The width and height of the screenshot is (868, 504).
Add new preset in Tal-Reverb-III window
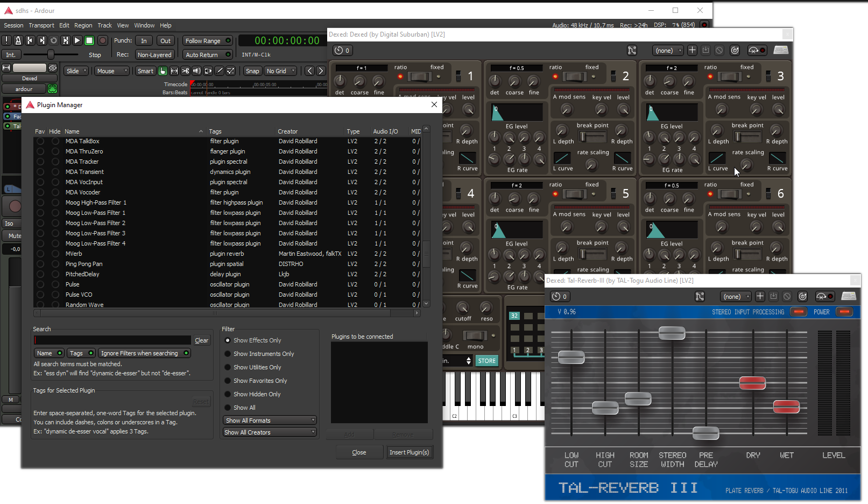click(x=760, y=296)
